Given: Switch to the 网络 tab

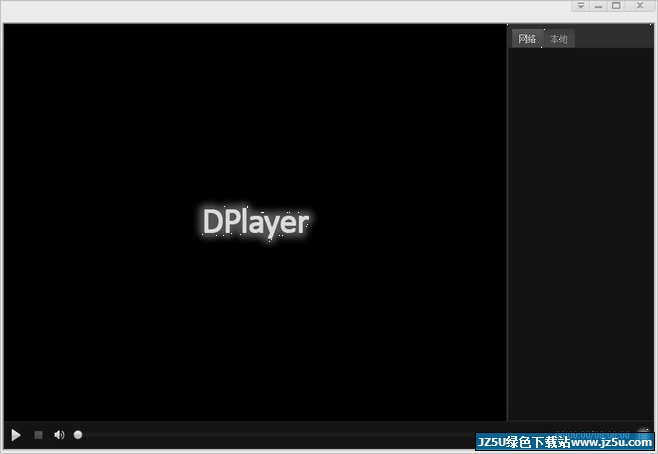Looking at the screenshot, I should coord(527,39).
